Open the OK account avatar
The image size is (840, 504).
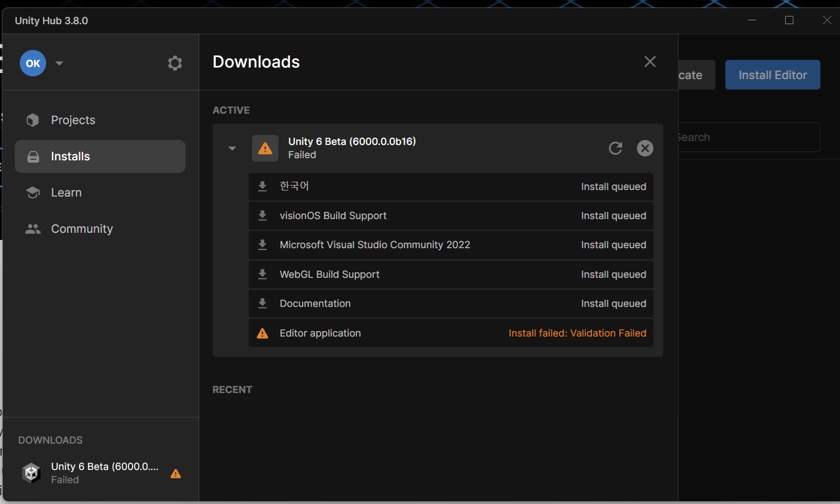click(33, 63)
